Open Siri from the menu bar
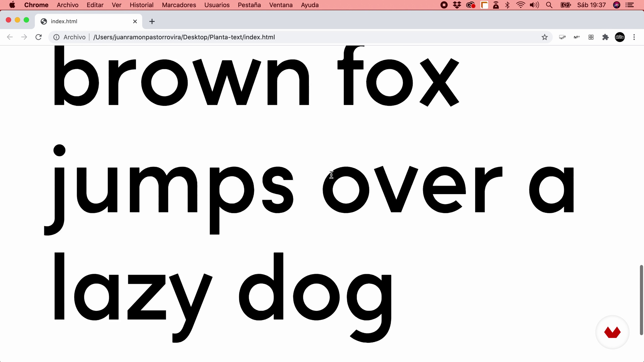 coord(617,5)
